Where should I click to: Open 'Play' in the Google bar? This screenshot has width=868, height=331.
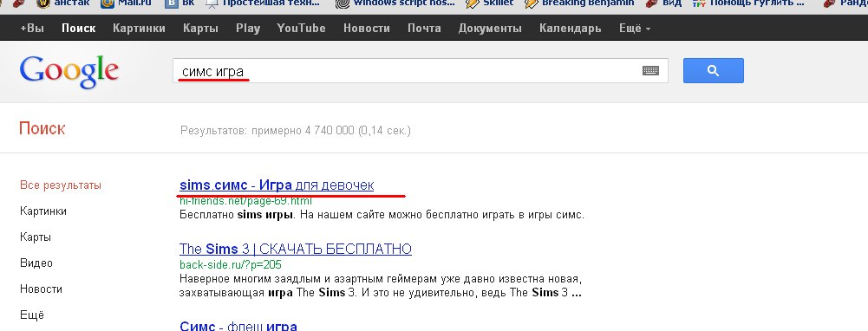(x=248, y=29)
